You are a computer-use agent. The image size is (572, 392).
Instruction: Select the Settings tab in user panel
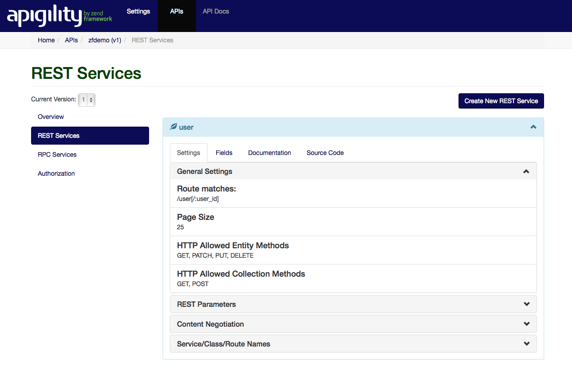[188, 153]
